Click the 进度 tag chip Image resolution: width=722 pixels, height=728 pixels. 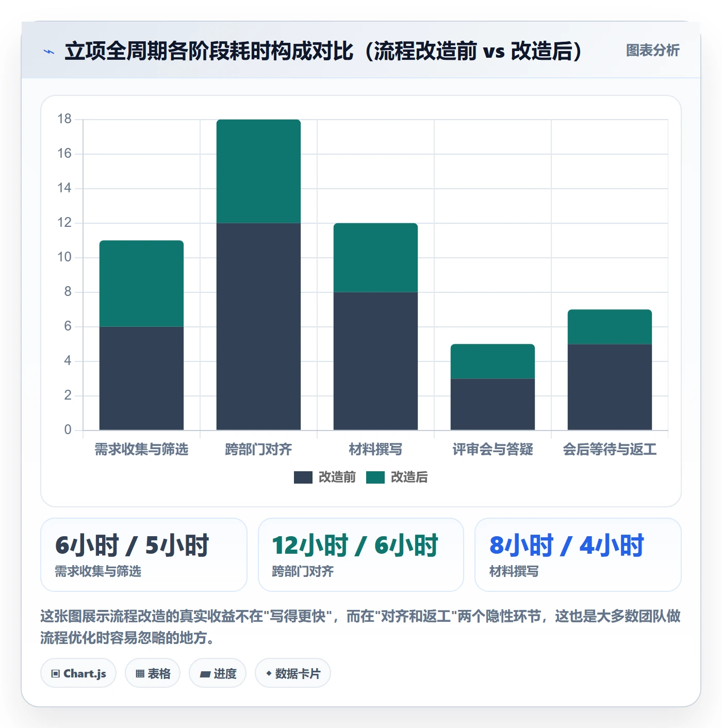click(218, 673)
